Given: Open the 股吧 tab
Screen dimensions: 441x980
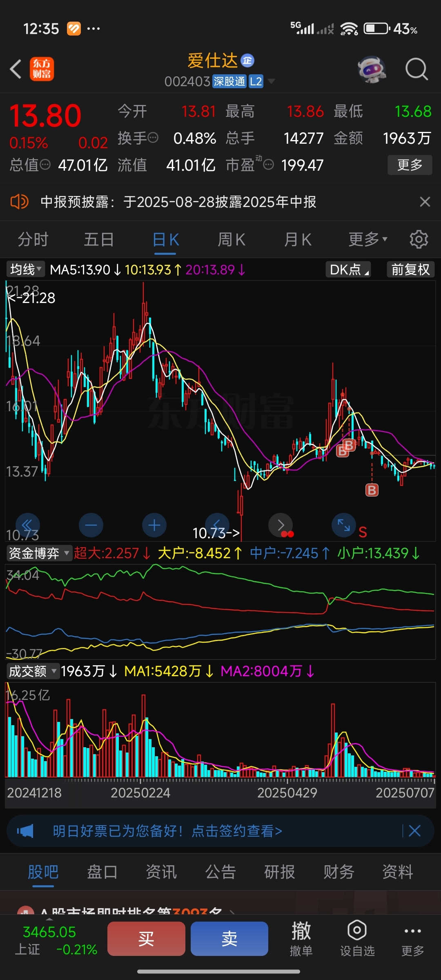Looking at the screenshot, I should click(43, 872).
